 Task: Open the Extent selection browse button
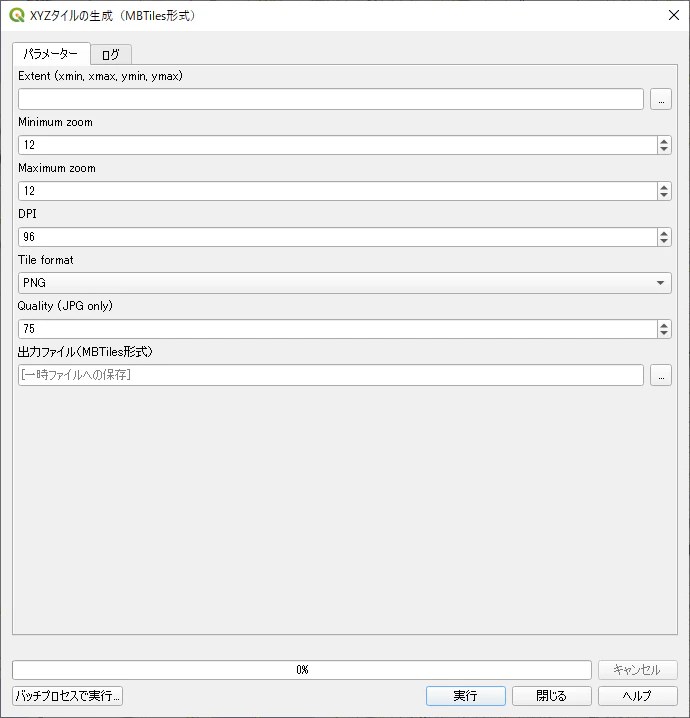[661, 99]
